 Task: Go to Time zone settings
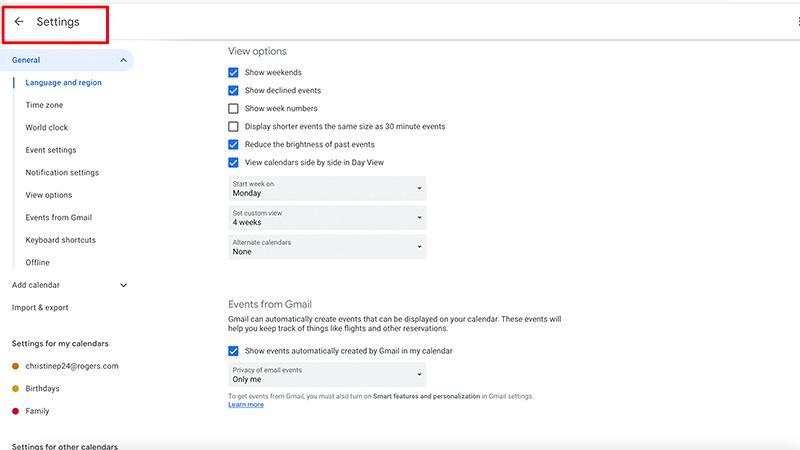(x=44, y=105)
